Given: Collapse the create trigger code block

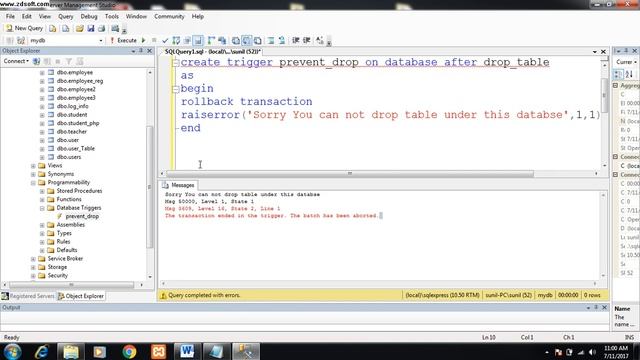Looking at the screenshot, I should click(x=176, y=63).
